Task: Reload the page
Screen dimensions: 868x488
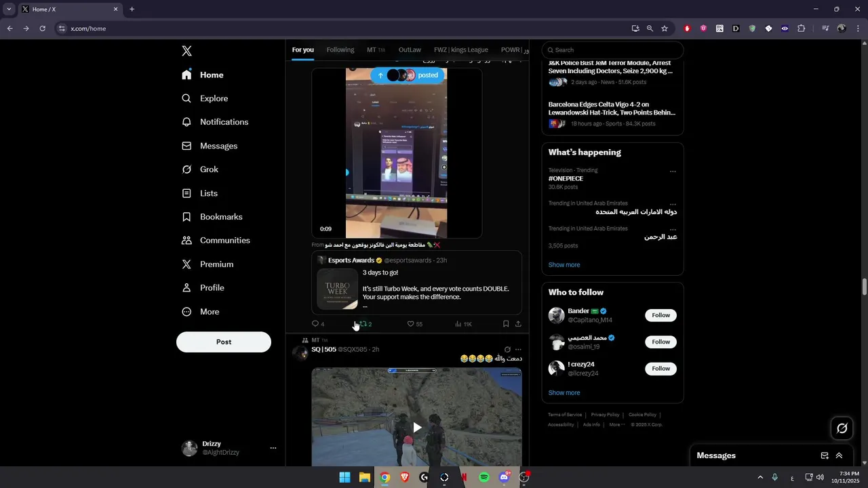Action: coord(42,28)
